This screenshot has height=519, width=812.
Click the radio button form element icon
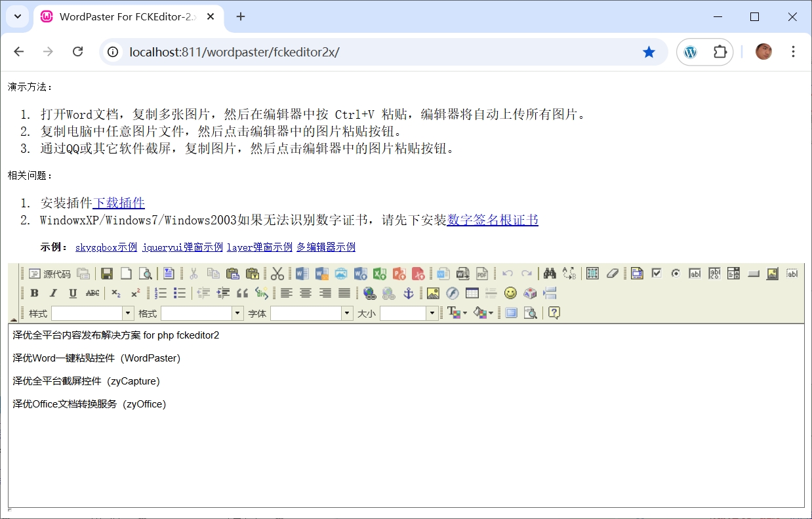tap(676, 274)
